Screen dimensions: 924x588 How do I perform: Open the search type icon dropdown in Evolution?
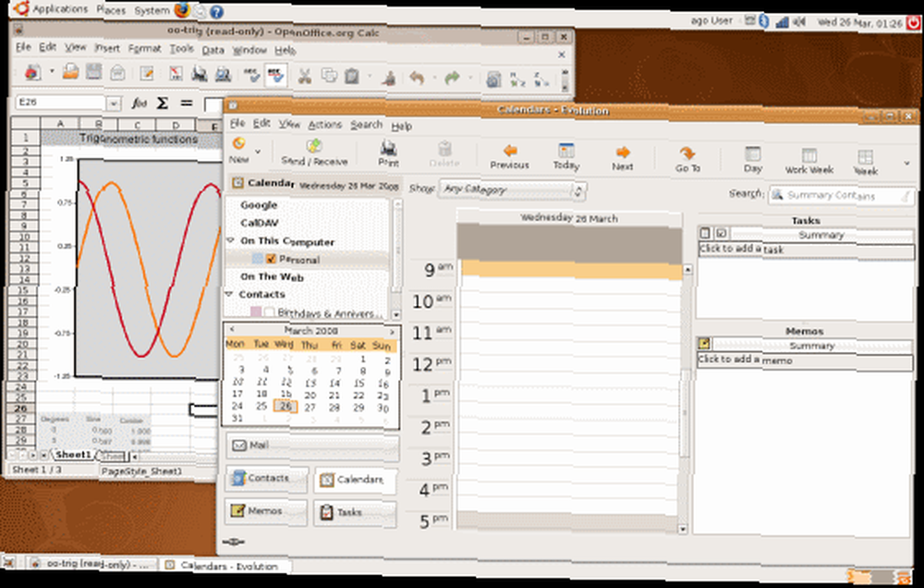(778, 194)
